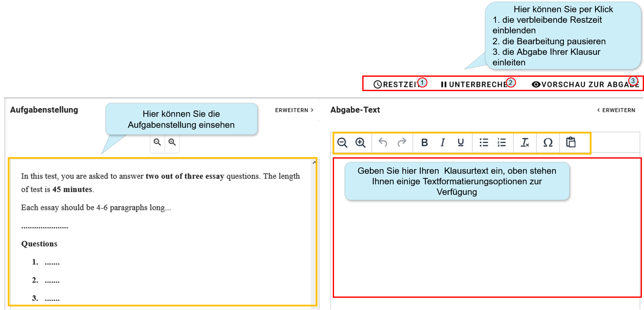Open the special characters Omega icon

tap(548, 143)
